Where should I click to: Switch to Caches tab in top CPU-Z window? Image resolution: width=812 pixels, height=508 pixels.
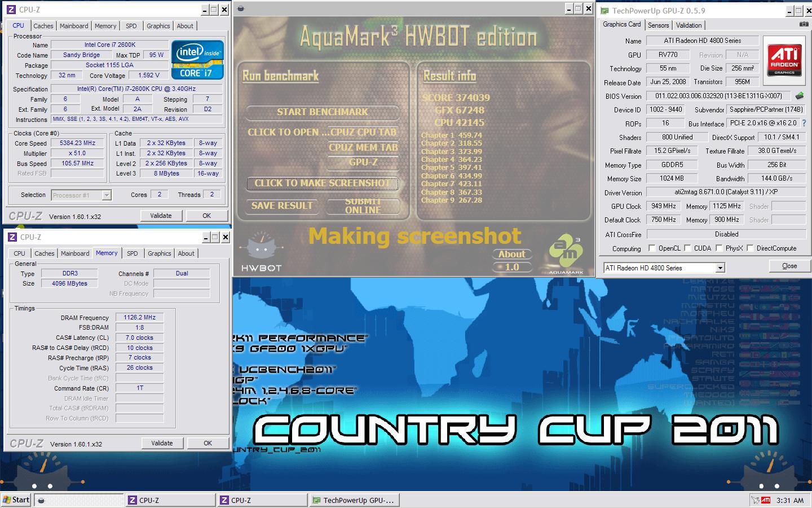43,26
